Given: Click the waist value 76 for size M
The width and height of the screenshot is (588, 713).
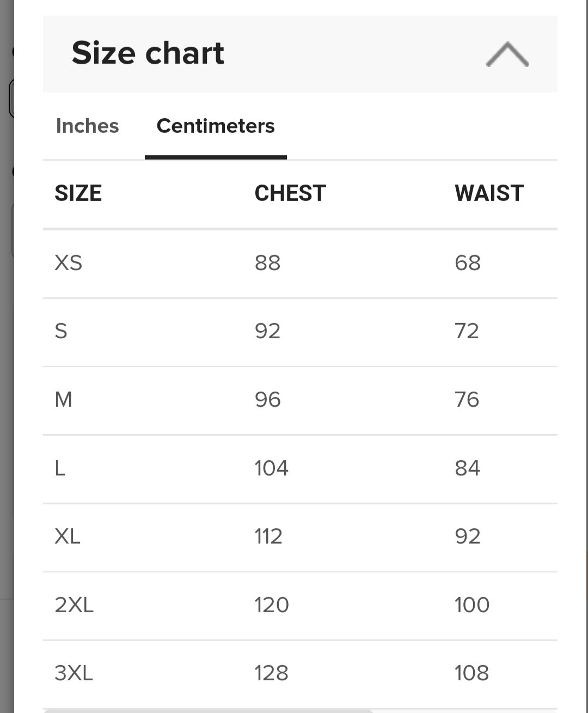Looking at the screenshot, I should click(467, 400).
